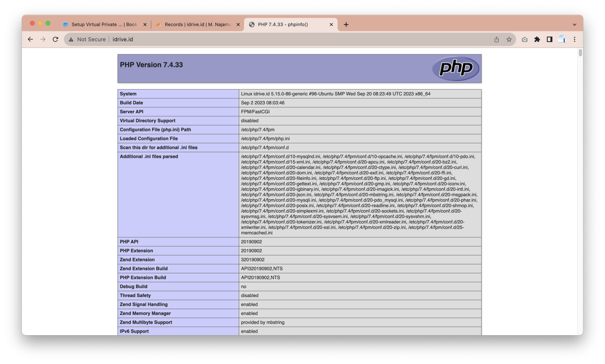Viewport: 605px width, 364px height.
Task: Click the PHP Extension label
Action: click(x=136, y=251)
